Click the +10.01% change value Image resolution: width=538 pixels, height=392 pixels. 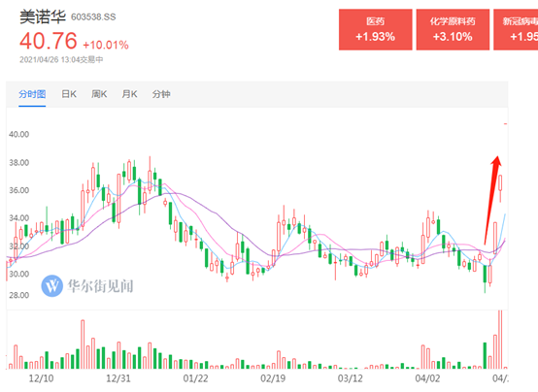(106, 45)
